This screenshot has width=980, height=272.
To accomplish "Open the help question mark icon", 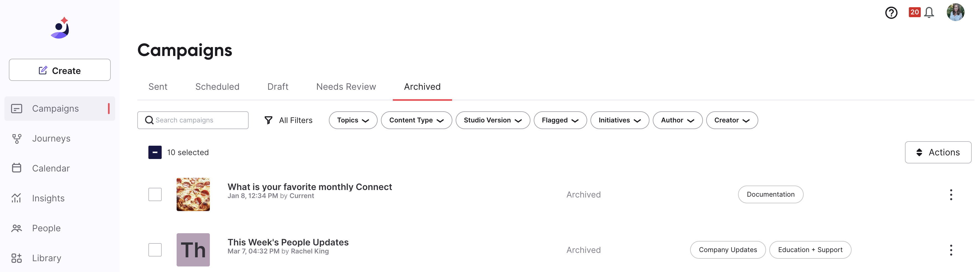I will (891, 12).
